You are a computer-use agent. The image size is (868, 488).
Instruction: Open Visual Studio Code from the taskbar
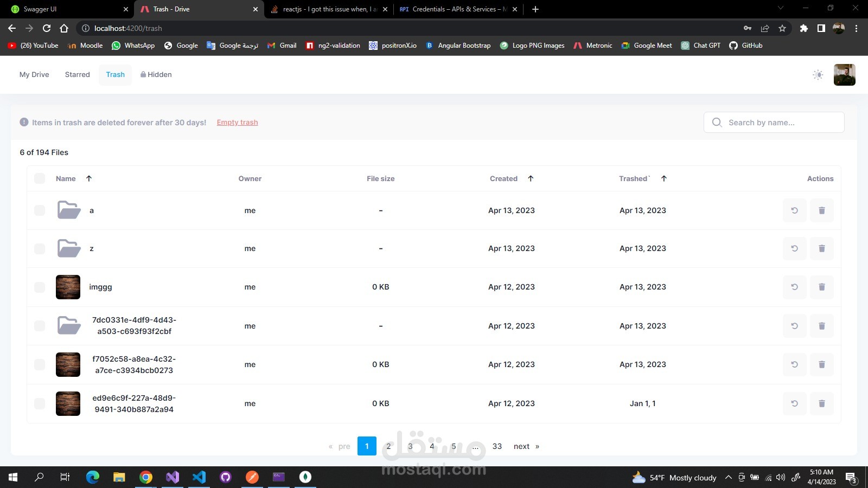coord(199,477)
